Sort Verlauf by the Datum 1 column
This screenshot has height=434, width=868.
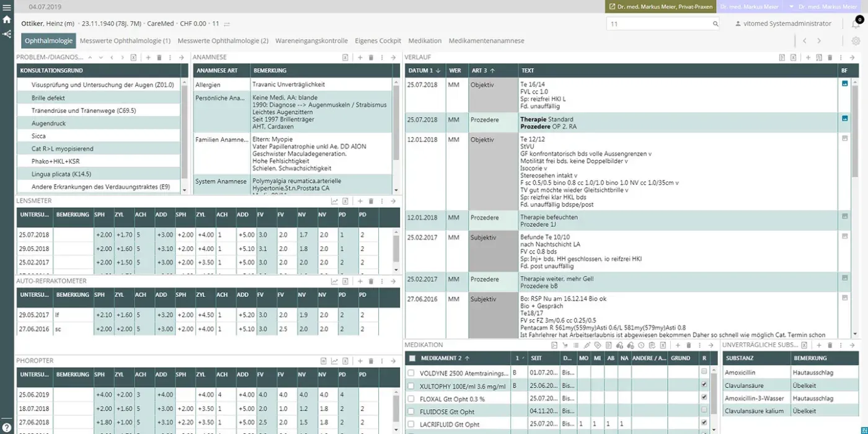coord(424,71)
